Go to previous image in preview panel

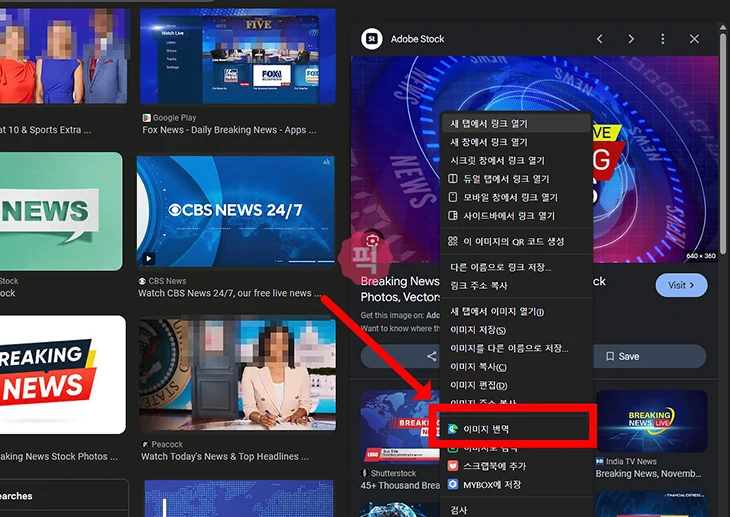tap(600, 39)
